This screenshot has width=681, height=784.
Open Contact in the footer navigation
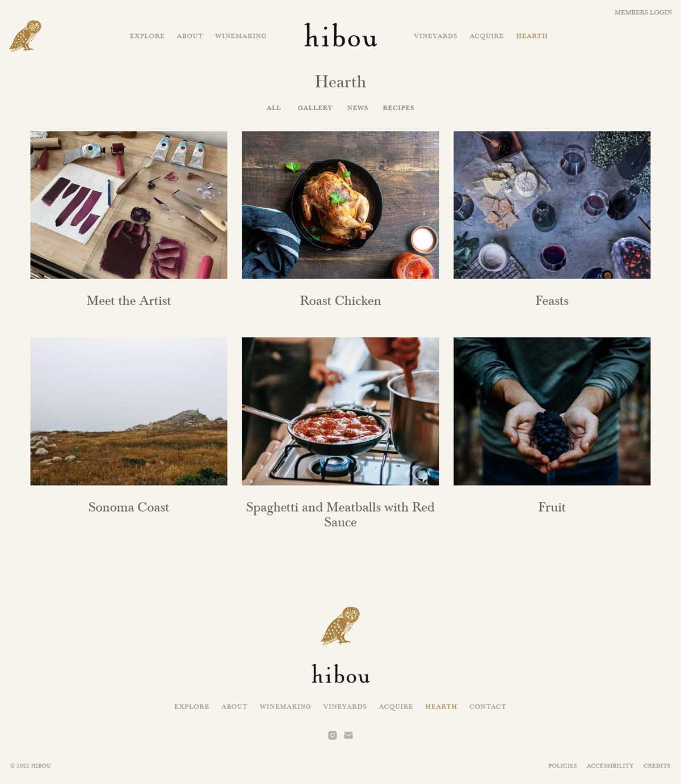pyautogui.click(x=487, y=706)
